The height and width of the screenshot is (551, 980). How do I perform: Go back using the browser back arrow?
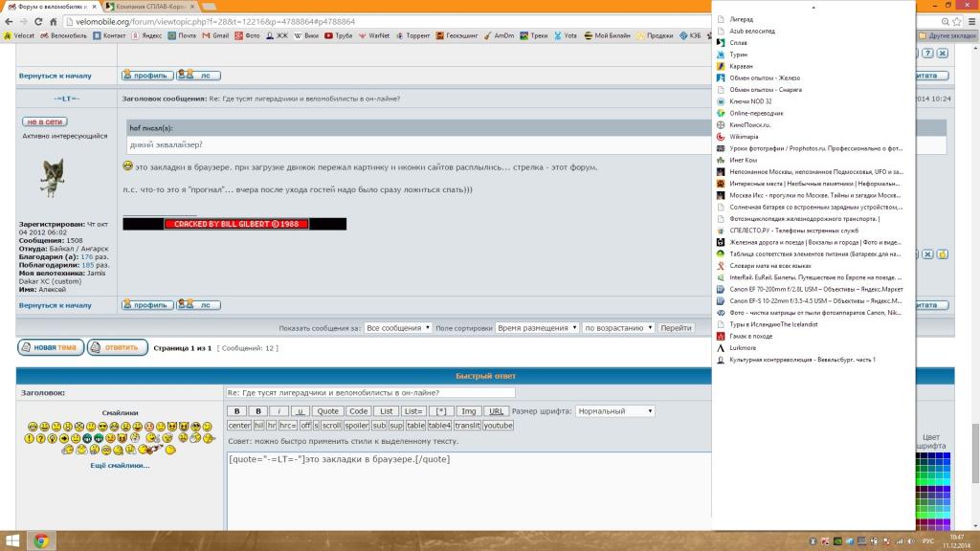(x=9, y=21)
